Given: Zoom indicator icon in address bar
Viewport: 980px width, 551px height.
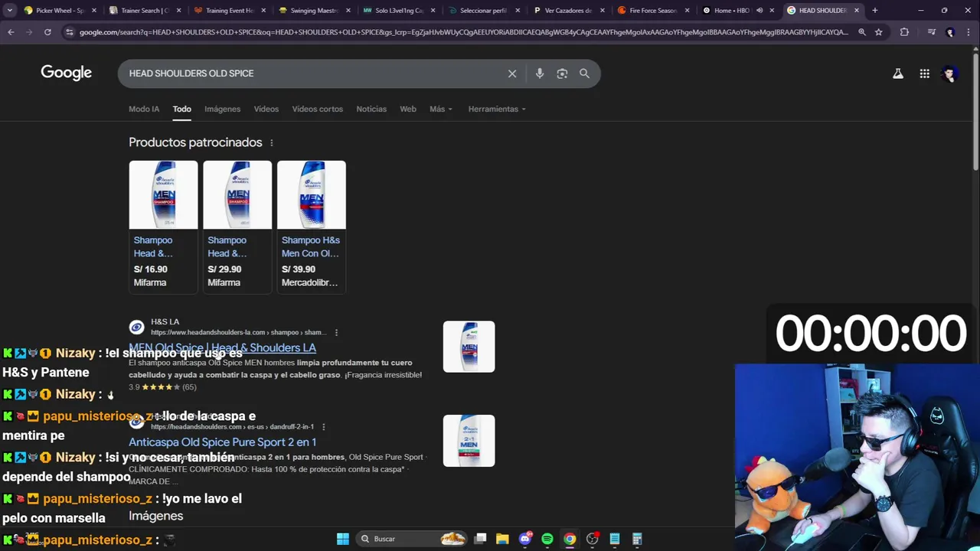Looking at the screenshot, I should pos(862,32).
